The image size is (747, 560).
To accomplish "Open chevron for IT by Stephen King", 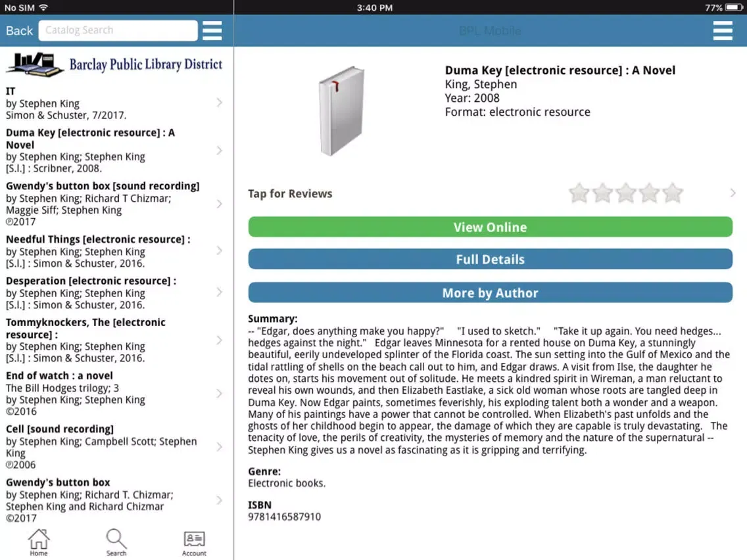I will [x=219, y=103].
